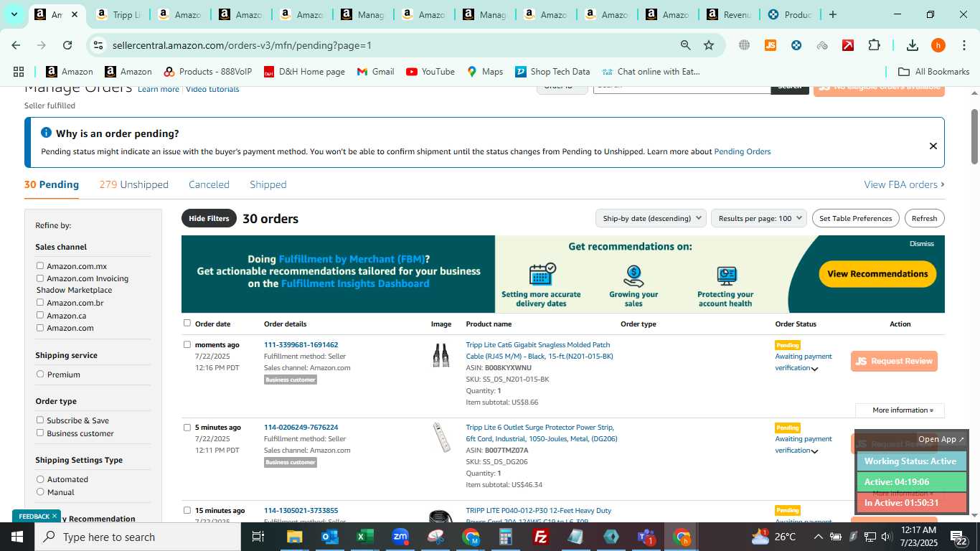Check the Subscribe & Save order type
980x551 pixels.
click(40, 420)
